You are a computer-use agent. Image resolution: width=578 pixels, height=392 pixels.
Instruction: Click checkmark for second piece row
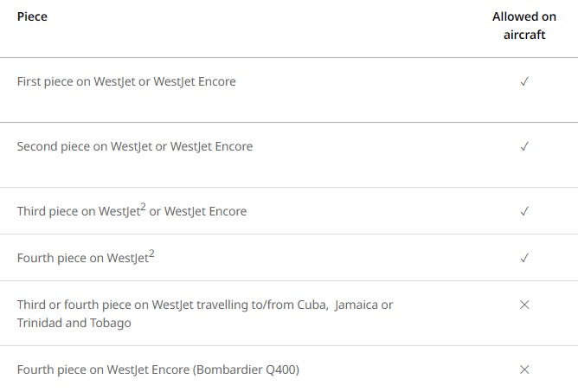(524, 146)
